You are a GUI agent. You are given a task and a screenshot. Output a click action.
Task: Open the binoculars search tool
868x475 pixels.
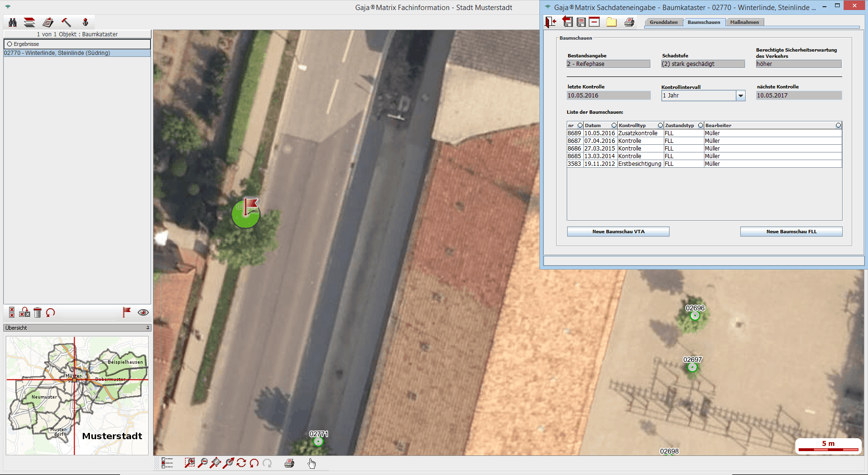coord(13,22)
